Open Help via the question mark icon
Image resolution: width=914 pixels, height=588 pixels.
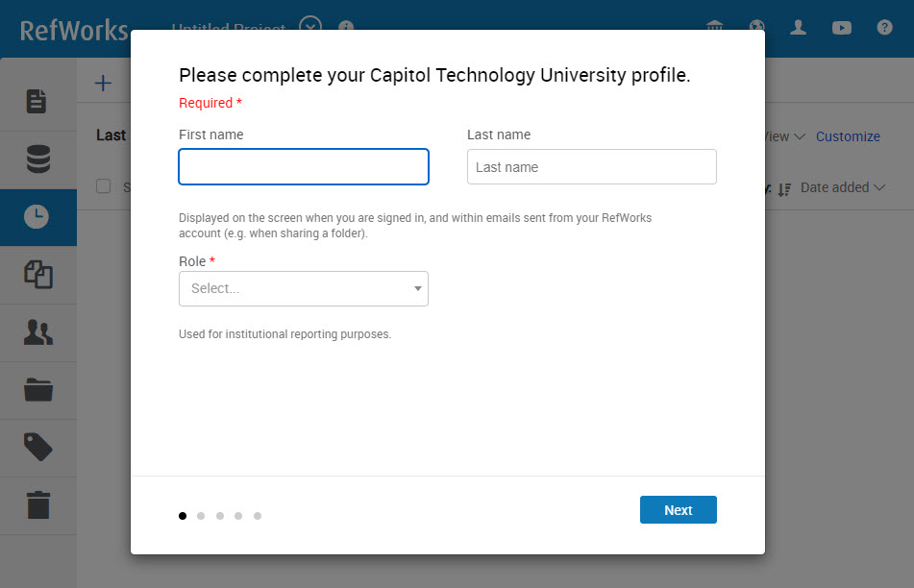point(883,28)
